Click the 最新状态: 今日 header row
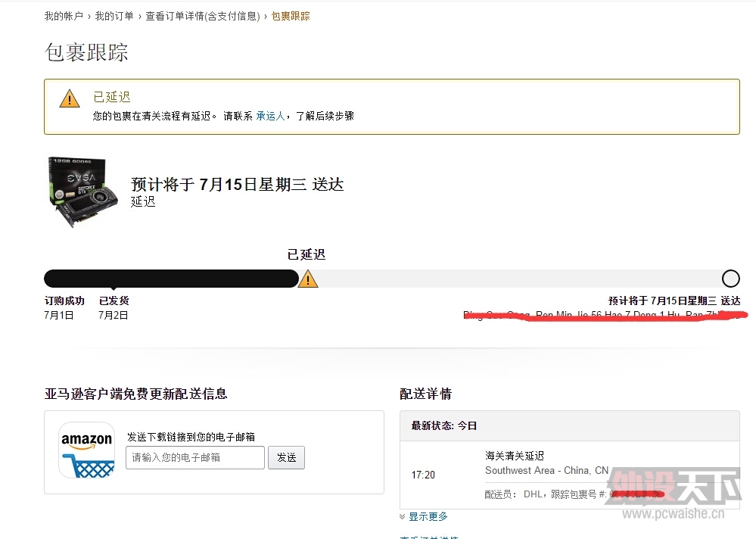The image size is (756, 539). tap(444, 426)
